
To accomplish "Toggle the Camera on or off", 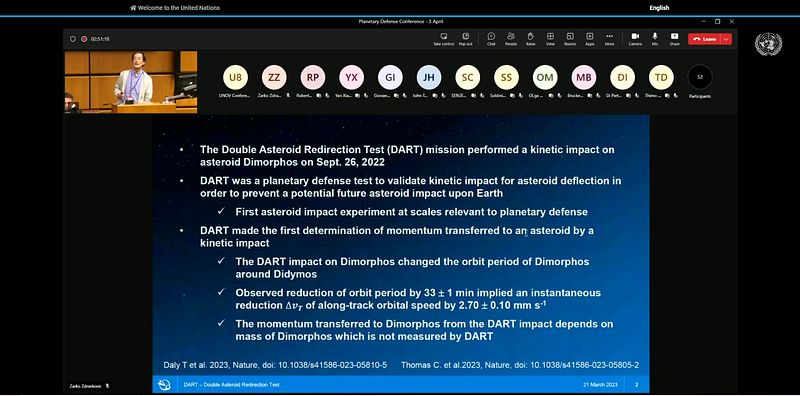I will 635,39.
